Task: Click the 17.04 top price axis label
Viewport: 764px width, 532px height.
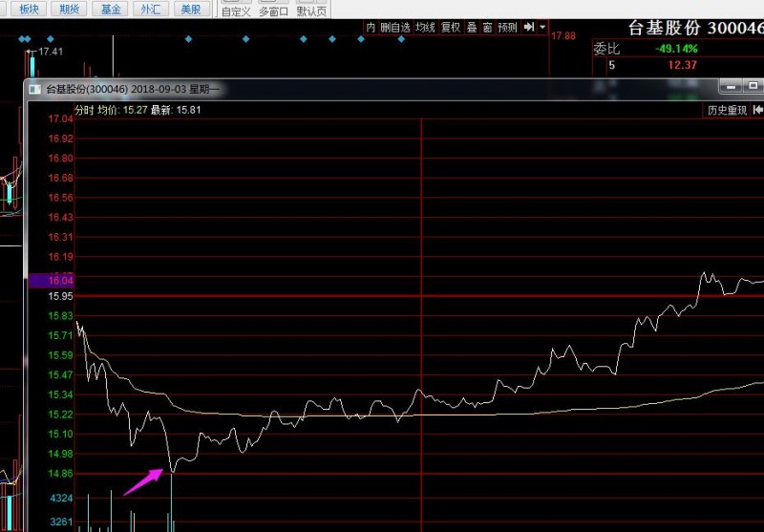Action: (x=60, y=118)
